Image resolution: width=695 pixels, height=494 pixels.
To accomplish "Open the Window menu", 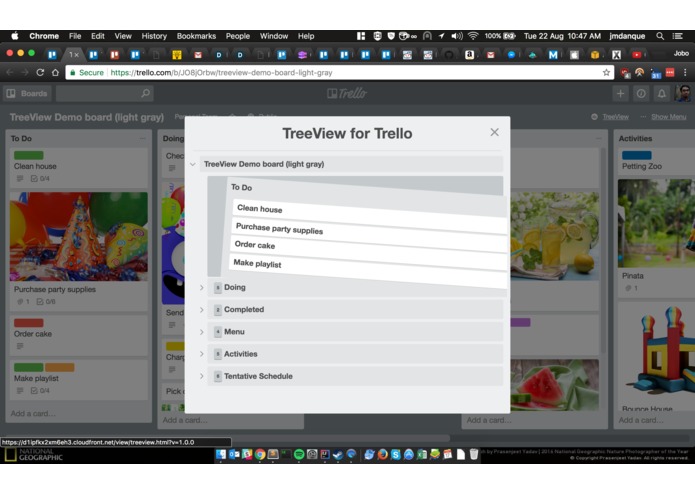I will point(274,36).
